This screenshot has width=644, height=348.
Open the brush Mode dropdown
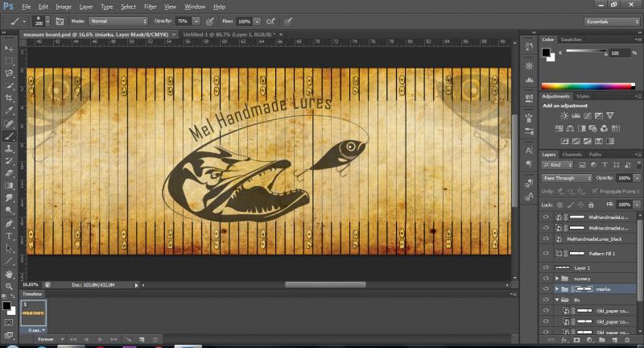point(117,21)
